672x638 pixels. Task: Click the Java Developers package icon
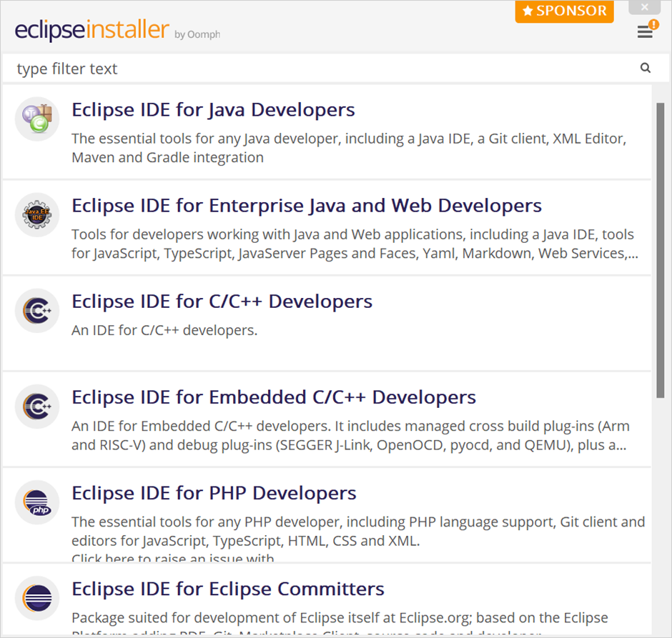click(x=37, y=119)
